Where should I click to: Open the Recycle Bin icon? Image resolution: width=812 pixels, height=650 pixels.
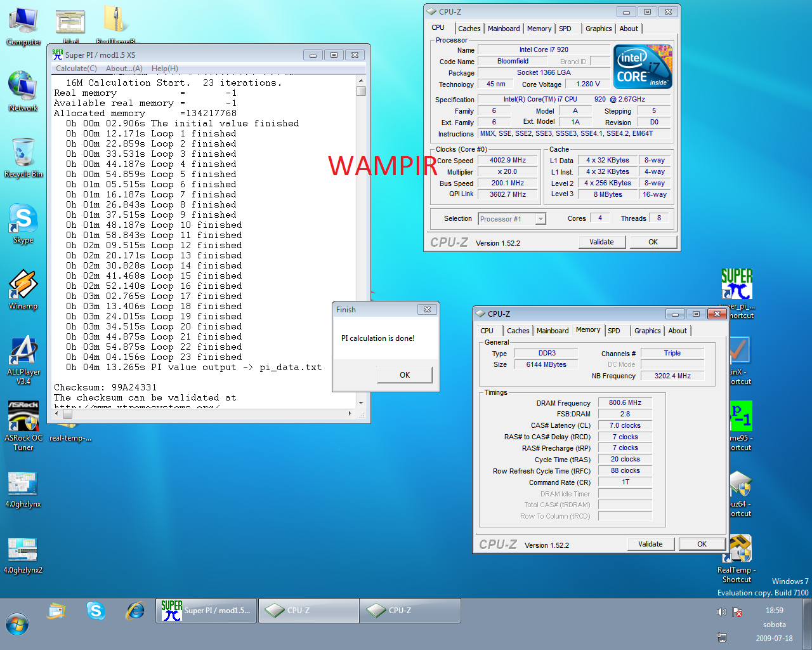click(23, 157)
